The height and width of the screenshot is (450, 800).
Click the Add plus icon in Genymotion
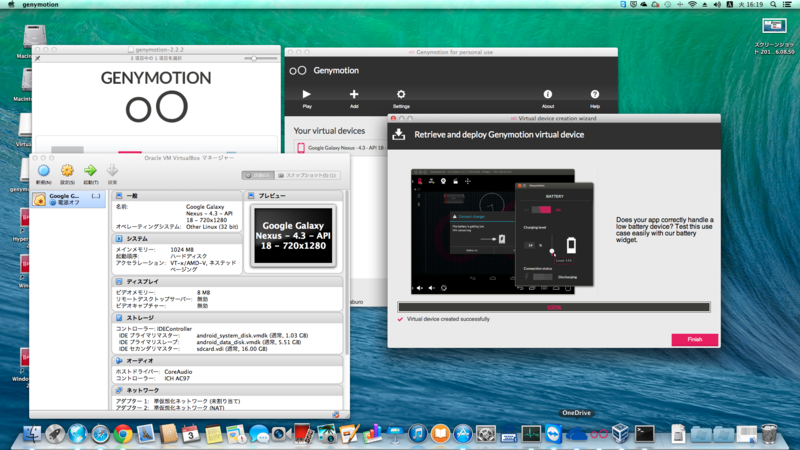tap(354, 94)
